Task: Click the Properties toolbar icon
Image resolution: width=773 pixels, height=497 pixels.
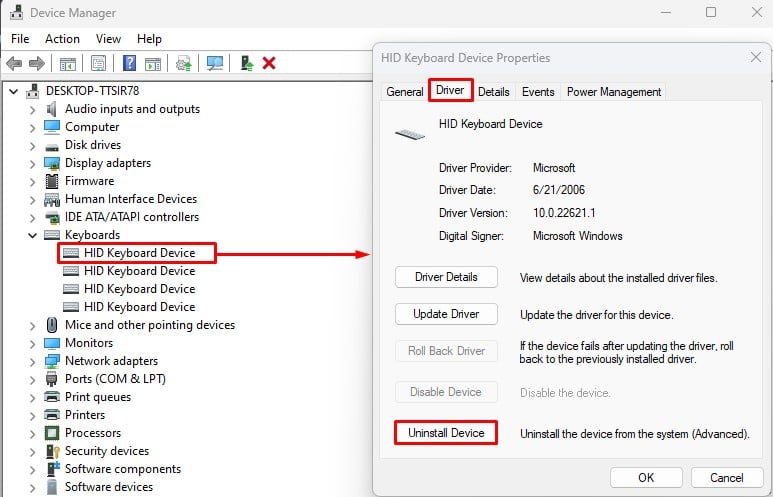Action: pyautogui.click(x=99, y=63)
